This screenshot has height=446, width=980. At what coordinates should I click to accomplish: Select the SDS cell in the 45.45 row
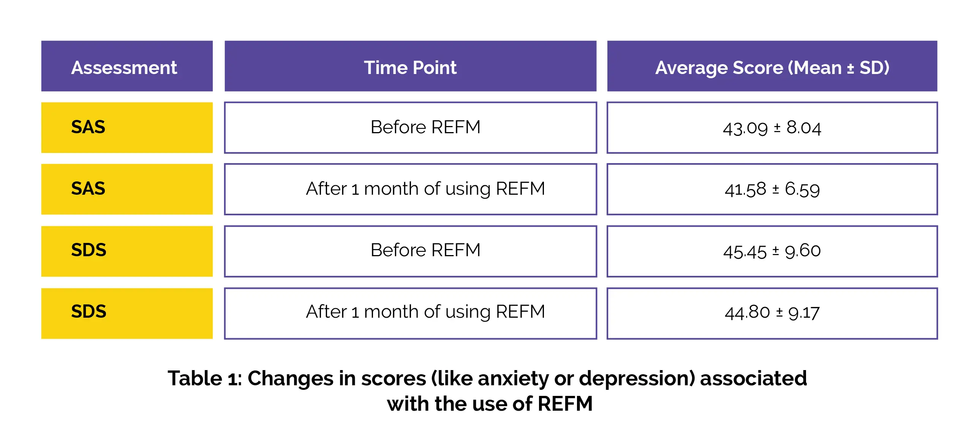pos(127,251)
